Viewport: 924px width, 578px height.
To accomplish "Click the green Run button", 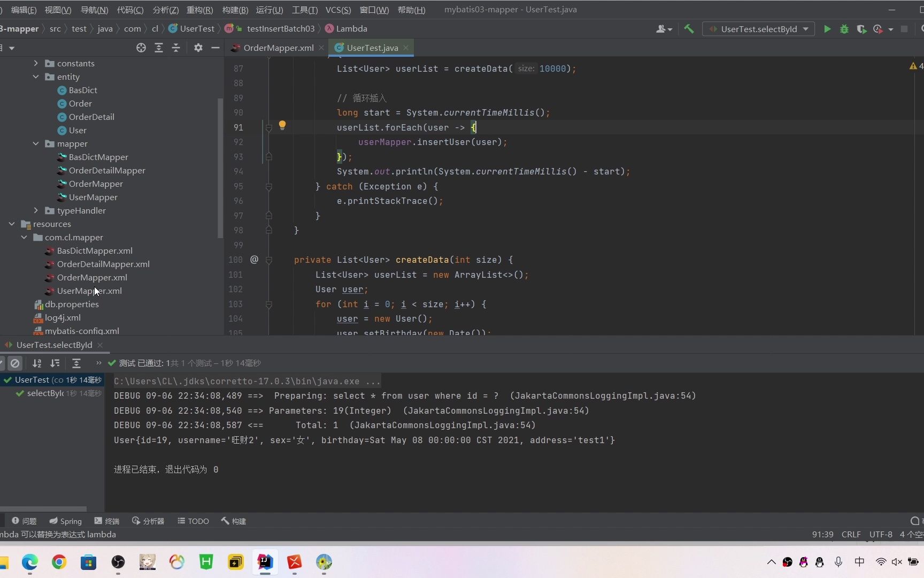I will tap(827, 29).
